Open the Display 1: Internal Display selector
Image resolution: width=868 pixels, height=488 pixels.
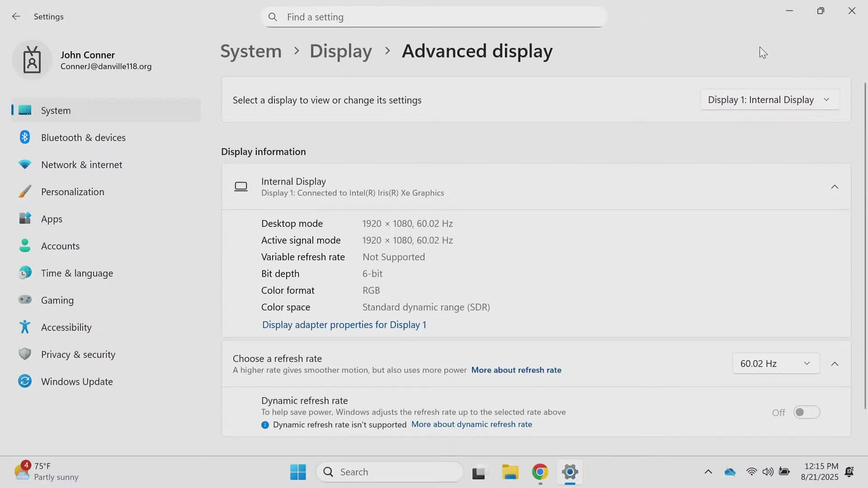coord(769,99)
